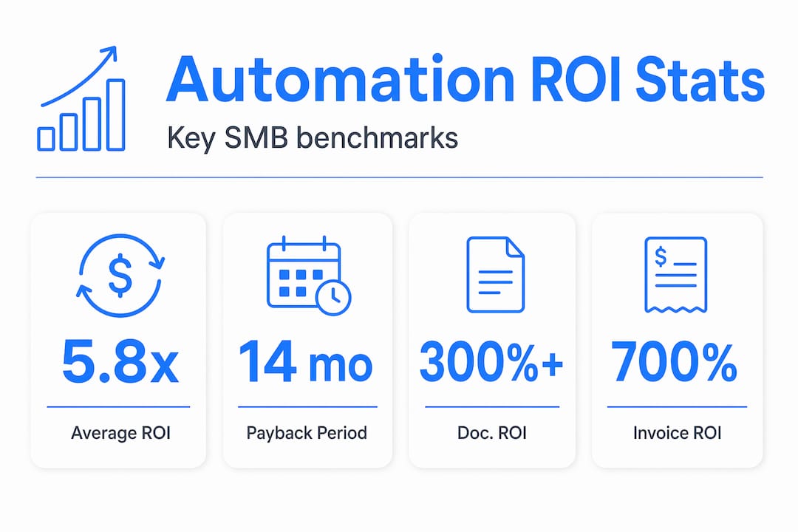
Task: Select the Automation ROI Stats title
Action: coord(465,80)
